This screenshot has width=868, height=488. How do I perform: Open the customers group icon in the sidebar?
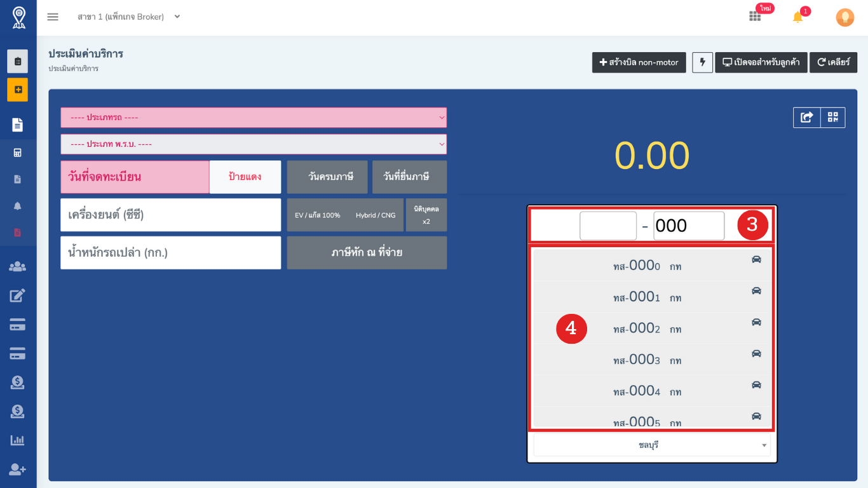click(x=18, y=267)
